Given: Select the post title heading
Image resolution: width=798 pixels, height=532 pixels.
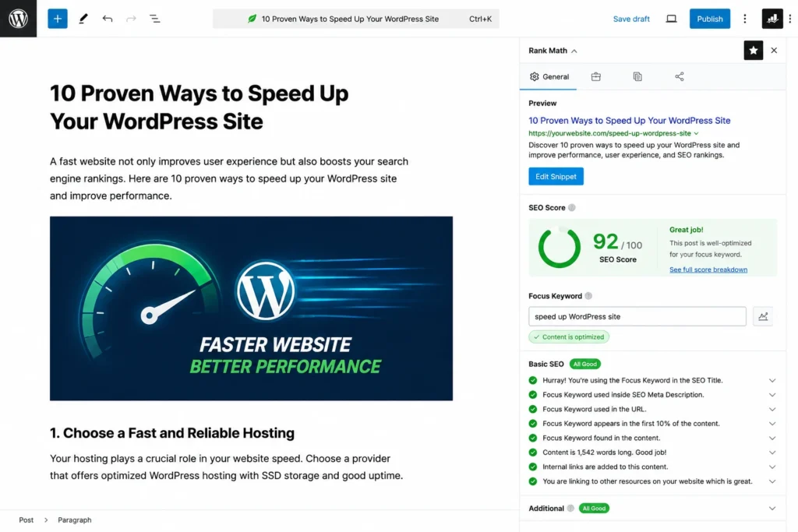Looking at the screenshot, I should point(199,107).
